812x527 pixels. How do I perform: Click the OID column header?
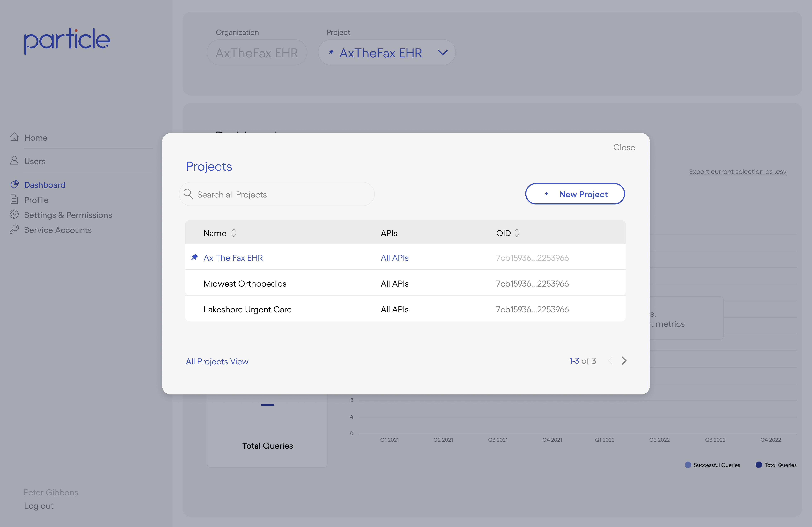tap(503, 233)
